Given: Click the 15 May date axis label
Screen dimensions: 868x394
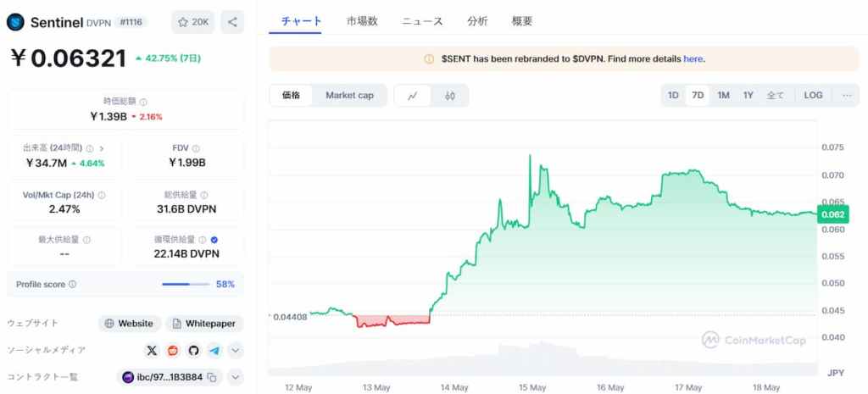Looking at the screenshot, I should click(532, 388).
